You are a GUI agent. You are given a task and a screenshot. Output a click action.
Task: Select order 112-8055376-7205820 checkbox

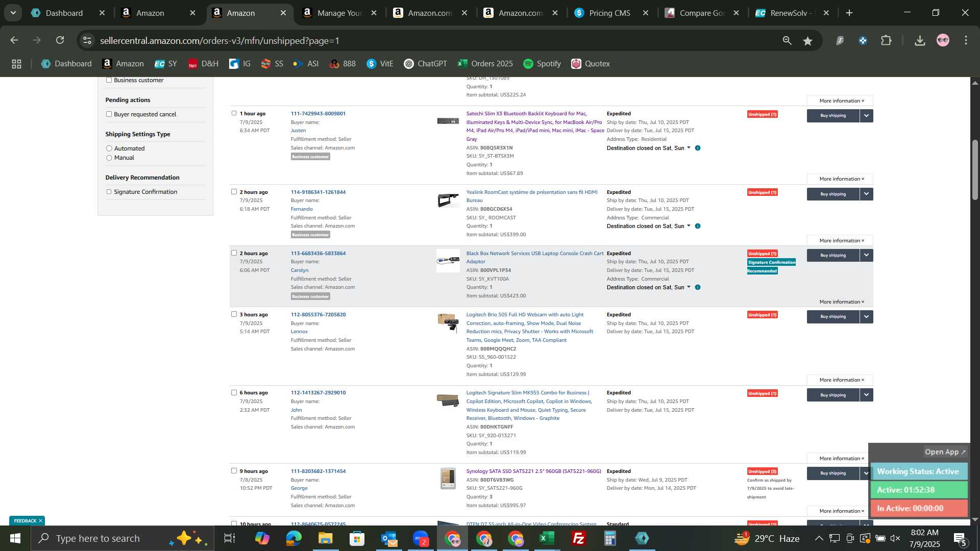pos(234,314)
